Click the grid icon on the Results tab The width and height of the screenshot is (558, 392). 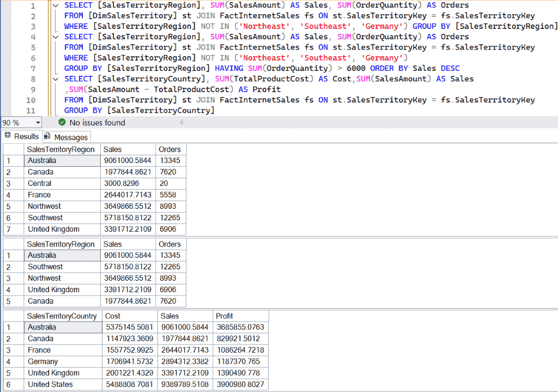pyautogui.click(x=7, y=136)
